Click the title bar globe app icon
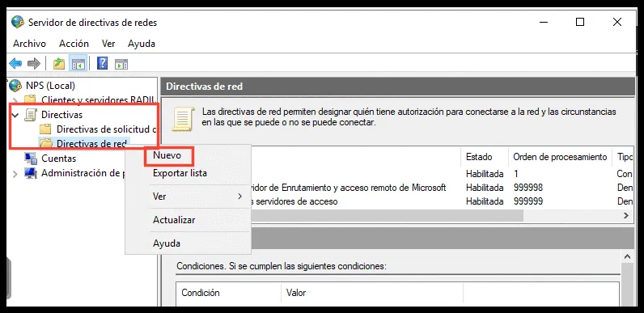Image resolution: width=644 pixels, height=313 pixels. (18, 22)
